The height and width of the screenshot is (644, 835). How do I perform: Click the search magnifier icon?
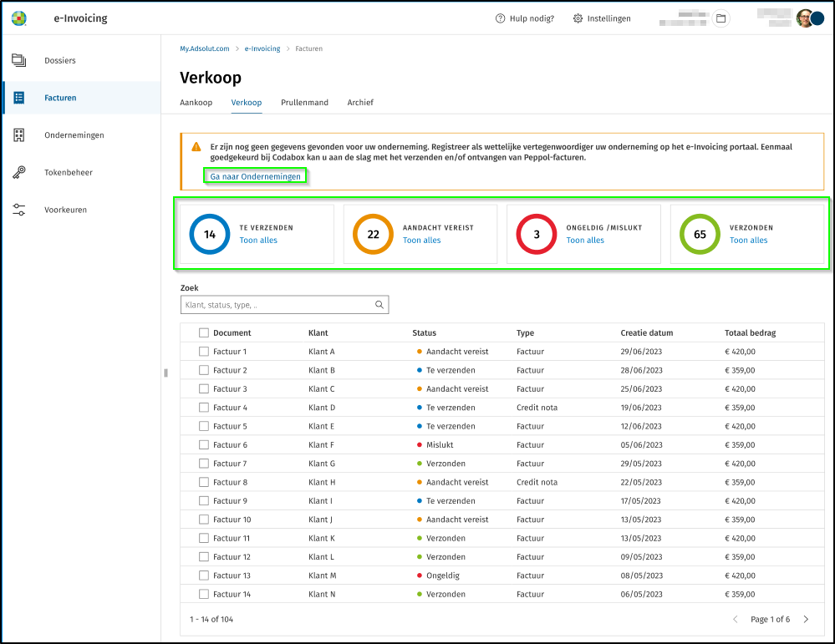pos(379,305)
